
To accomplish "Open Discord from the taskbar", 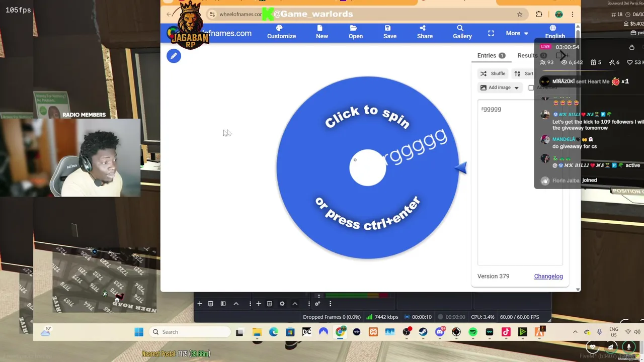I will click(440, 332).
